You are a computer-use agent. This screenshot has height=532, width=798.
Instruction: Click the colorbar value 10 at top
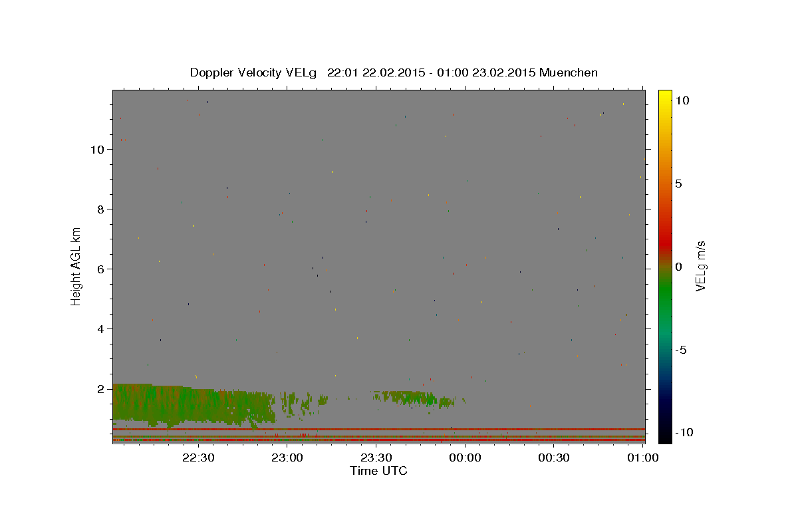(x=682, y=100)
